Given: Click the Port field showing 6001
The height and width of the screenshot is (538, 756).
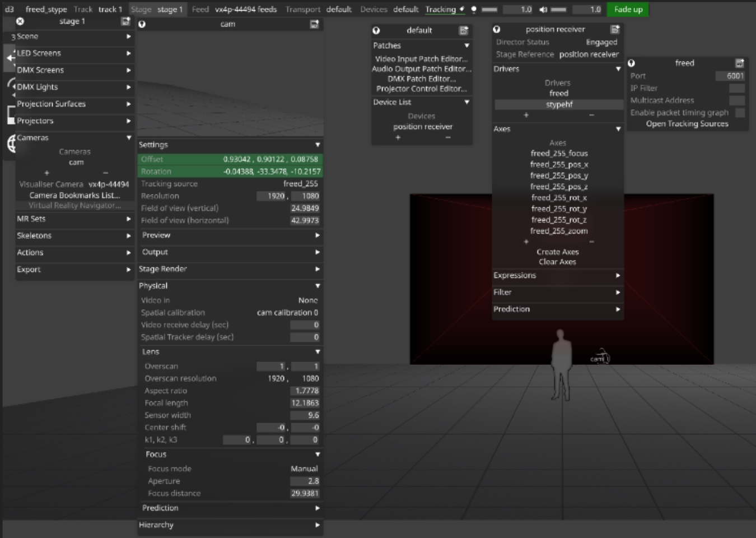Looking at the screenshot, I should (730, 76).
